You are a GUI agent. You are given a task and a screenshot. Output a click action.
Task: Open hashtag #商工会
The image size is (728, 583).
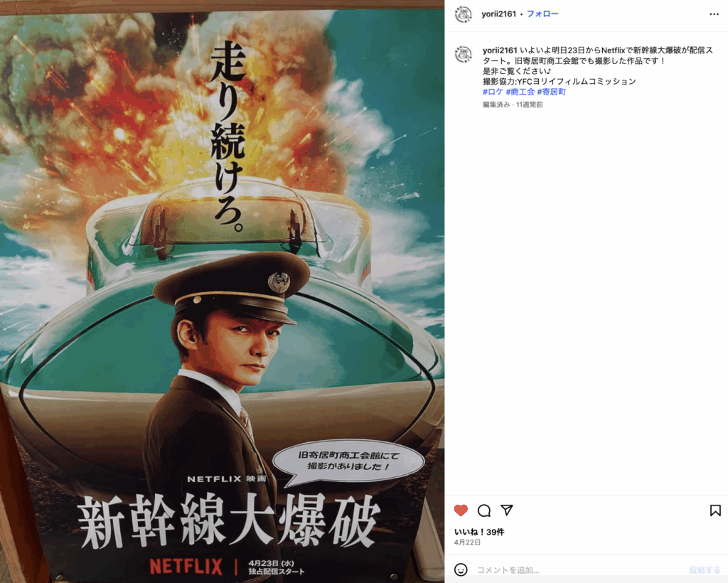[520, 92]
